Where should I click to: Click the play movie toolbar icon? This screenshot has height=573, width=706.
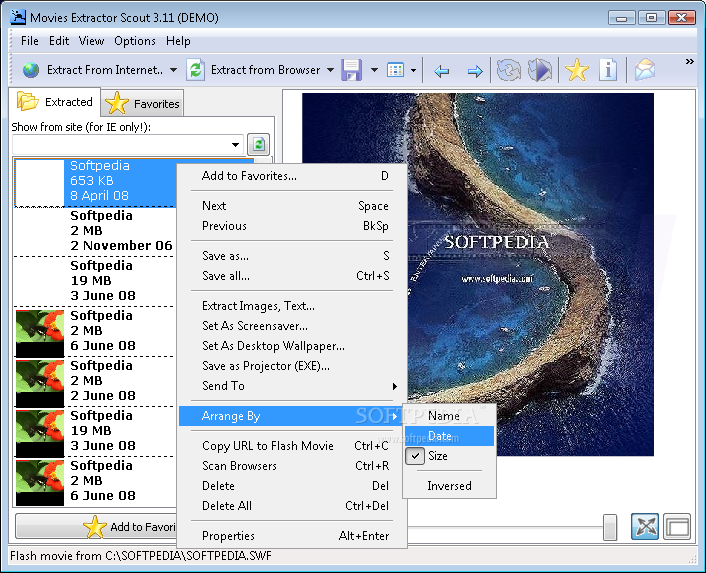540,70
